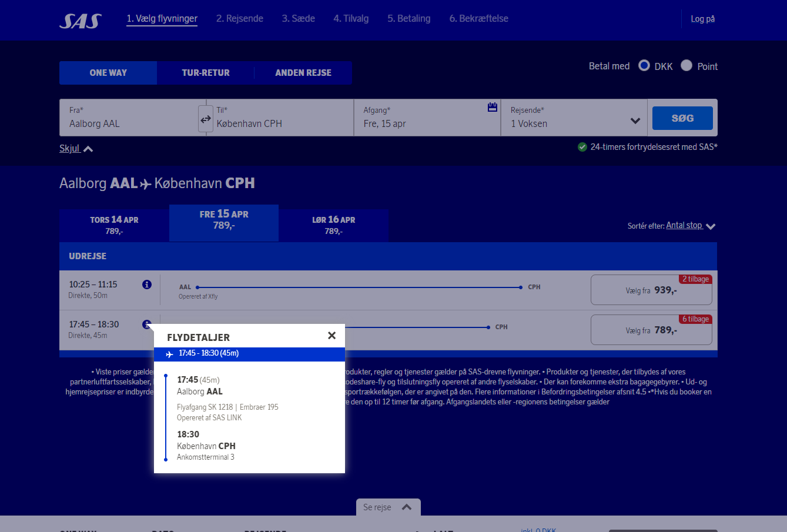Choose the Fre 15 Apr date tab
This screenshot has height=532, width=787.
(x=224, y=223)
